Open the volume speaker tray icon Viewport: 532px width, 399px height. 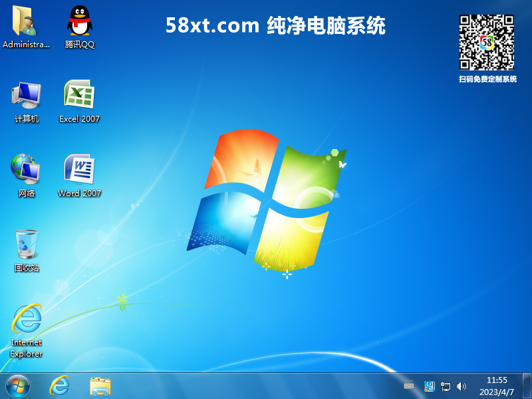pyautogui.click(x=461, y=386)
